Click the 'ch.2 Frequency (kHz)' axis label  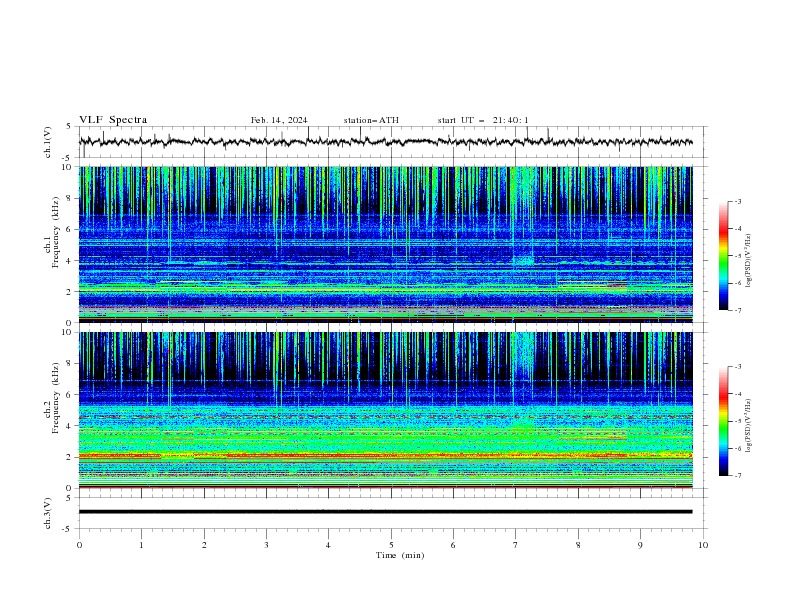(x=52, y=398)
